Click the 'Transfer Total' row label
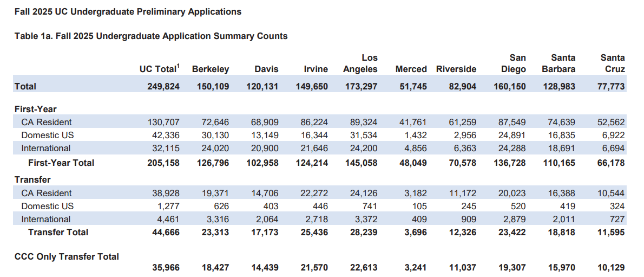This screenshot has height=277, width=644. [58, 232]
